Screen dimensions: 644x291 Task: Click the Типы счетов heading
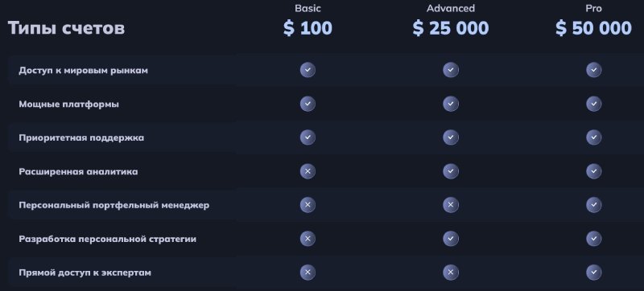[66, 28]
